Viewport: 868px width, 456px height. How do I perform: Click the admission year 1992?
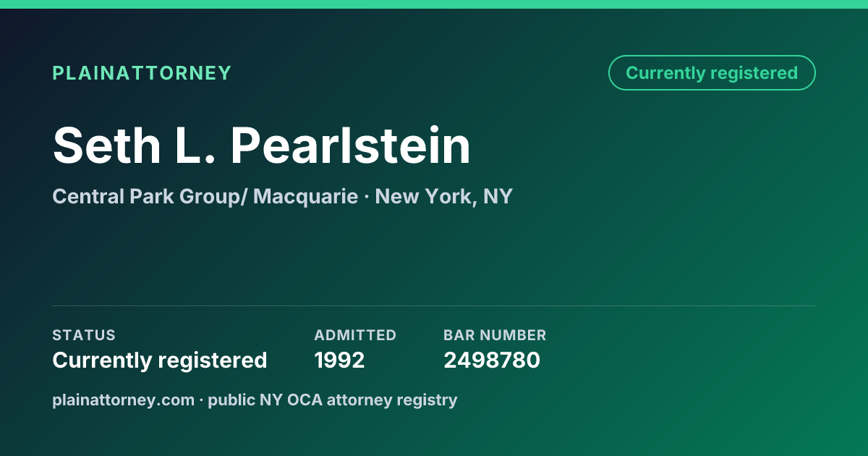(339, 360)
